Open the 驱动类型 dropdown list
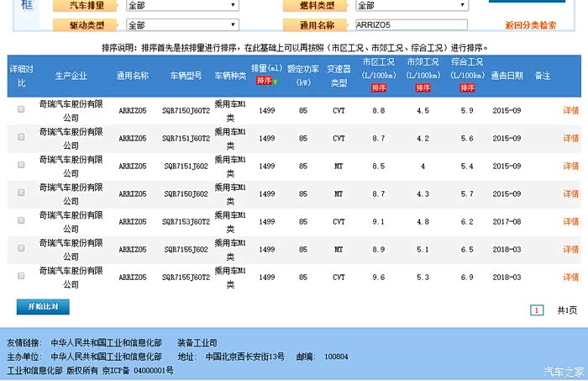The height and width of the screenshot is (381, 588). pyautogui.click(x=181, y=25)
